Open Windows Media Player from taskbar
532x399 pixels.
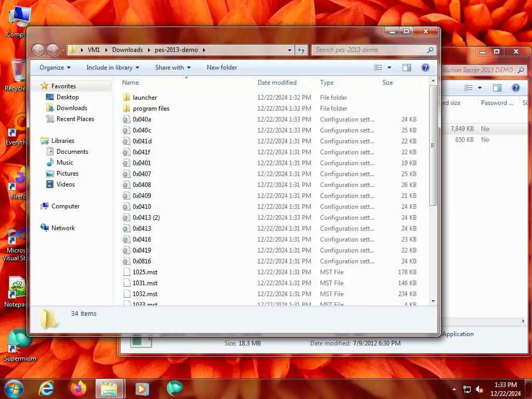tap(142, 389)
